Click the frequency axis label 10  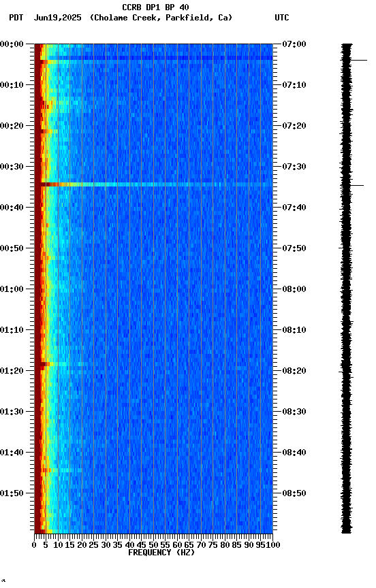(x=58, y=545)
